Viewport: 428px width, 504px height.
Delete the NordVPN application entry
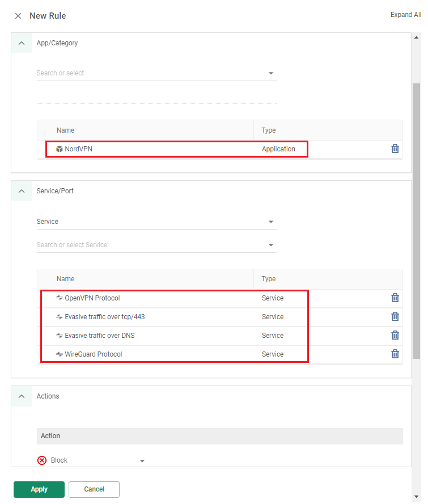pyautogui.click(x=395, y=149)
